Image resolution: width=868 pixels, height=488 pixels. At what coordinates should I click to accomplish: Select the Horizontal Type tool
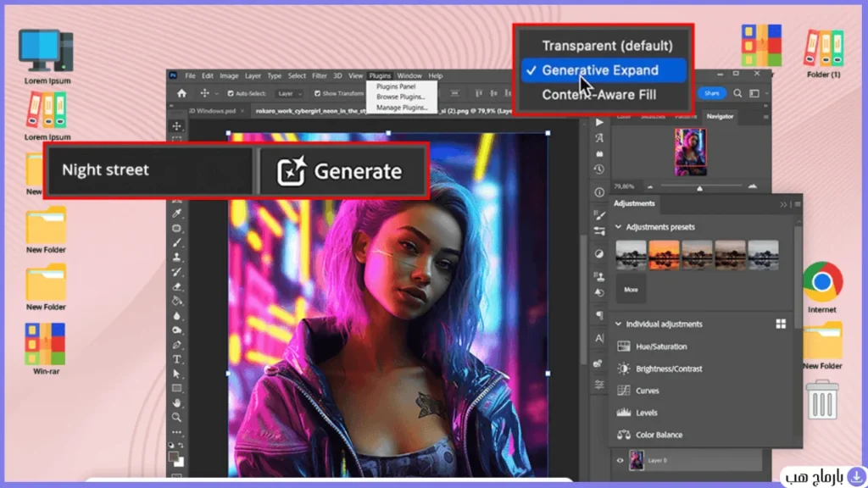point(176,359)
